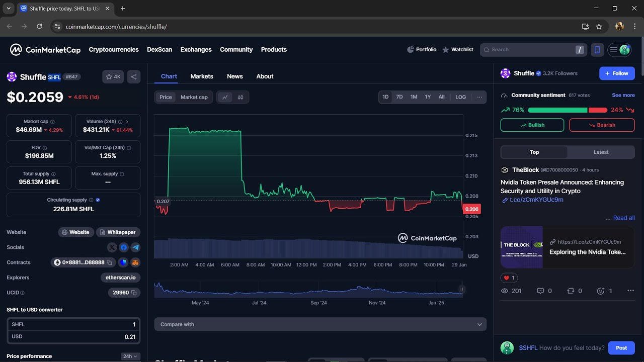This screenshot has height=362, width=644.
Task: Select the All time range
Action: (441, 97)
